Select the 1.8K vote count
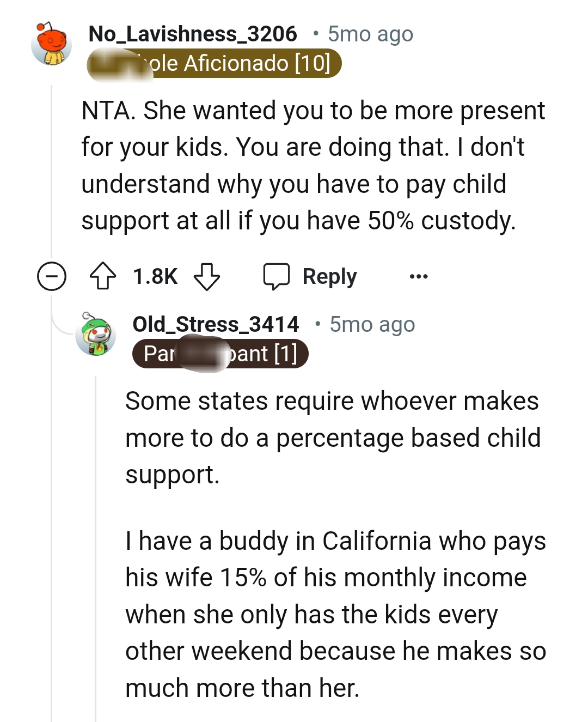 point(155,276)
